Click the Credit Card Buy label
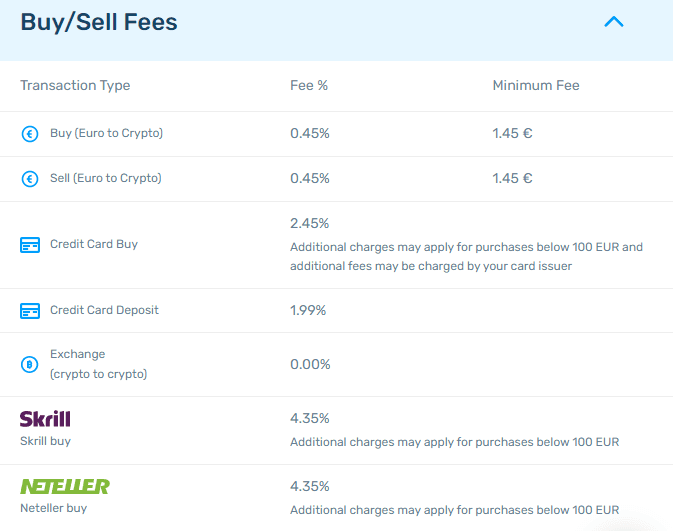The height and width of the screenshot is (531, 673). [x=94, y=244]
